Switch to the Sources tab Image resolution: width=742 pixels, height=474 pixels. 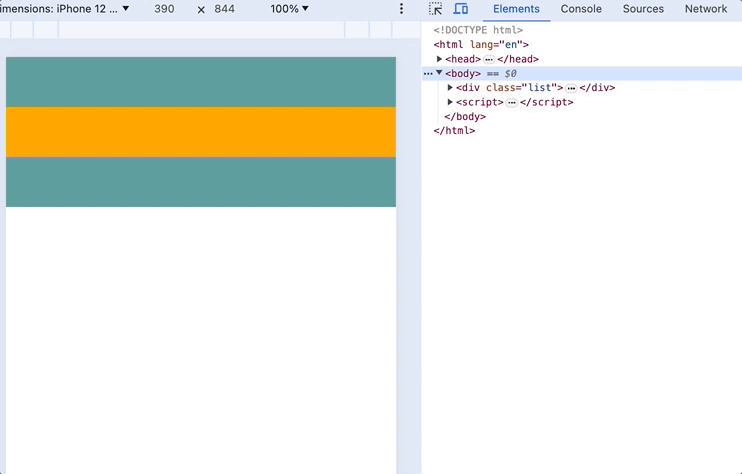[x=643, y=9]
